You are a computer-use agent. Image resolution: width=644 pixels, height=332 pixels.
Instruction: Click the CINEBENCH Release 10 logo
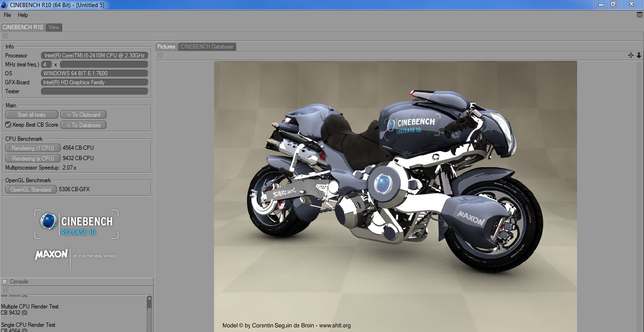(76, 224)
